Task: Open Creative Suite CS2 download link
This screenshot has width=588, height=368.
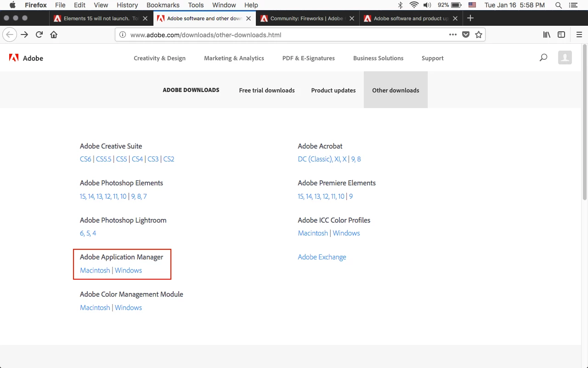Action: tap(169, 159)
